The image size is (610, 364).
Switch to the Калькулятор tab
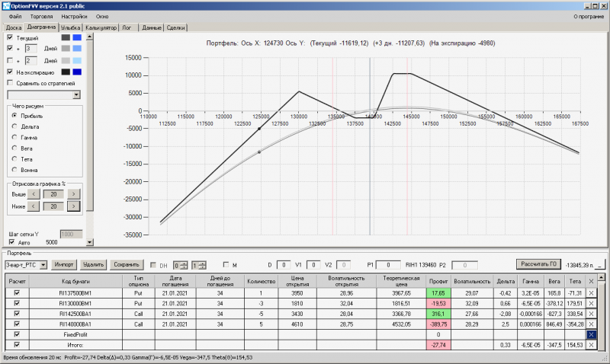pos(101,27)
